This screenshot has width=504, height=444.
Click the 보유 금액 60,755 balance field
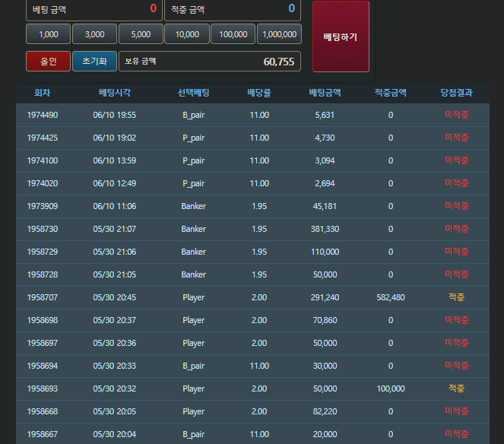point(210,61)
